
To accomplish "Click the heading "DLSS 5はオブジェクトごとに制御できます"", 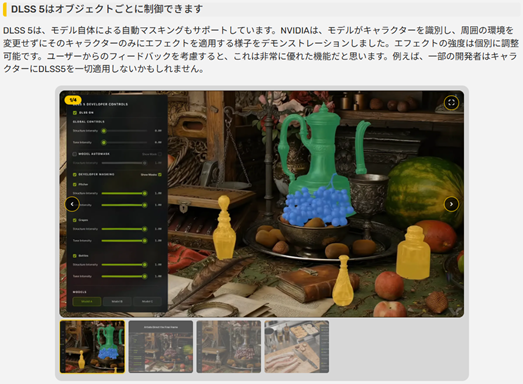I will (x=107, y=9).
